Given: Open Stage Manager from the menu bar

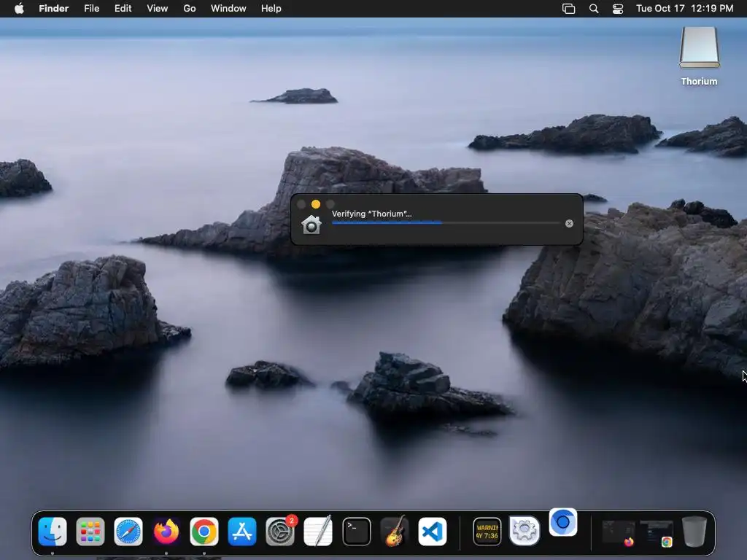Looking at the screenshot, I should [568, 9].
